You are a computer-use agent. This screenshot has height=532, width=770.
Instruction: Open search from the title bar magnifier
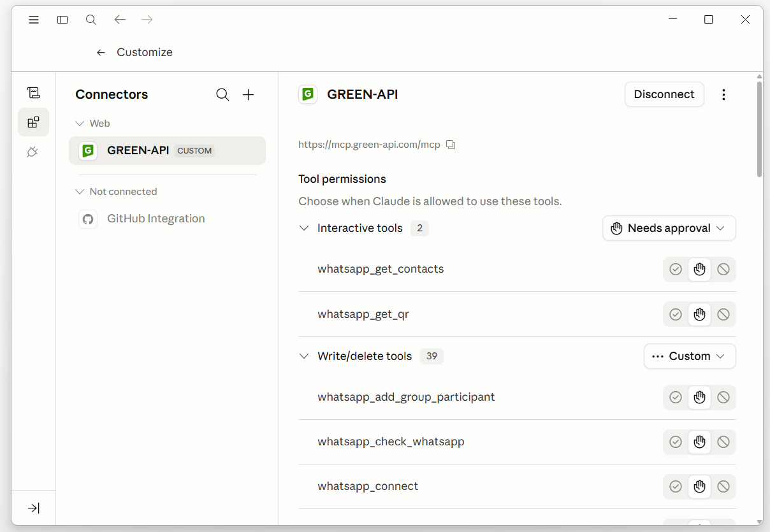[91, 20]
